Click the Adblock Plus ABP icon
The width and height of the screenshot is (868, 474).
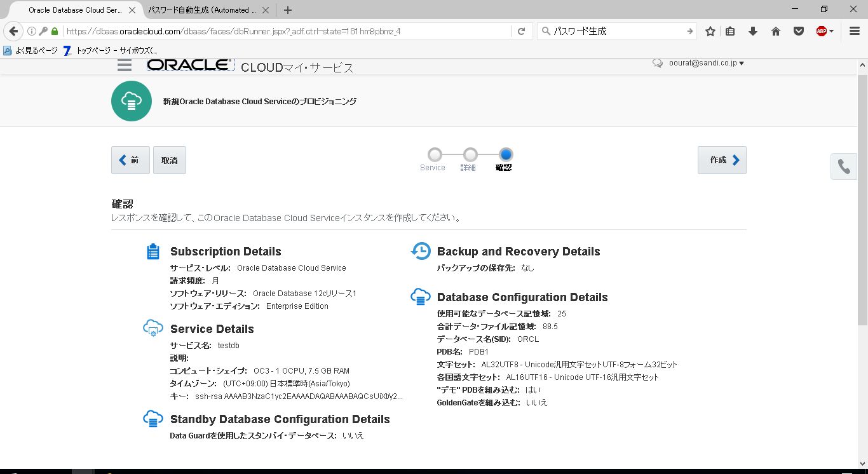coord(822,31)
